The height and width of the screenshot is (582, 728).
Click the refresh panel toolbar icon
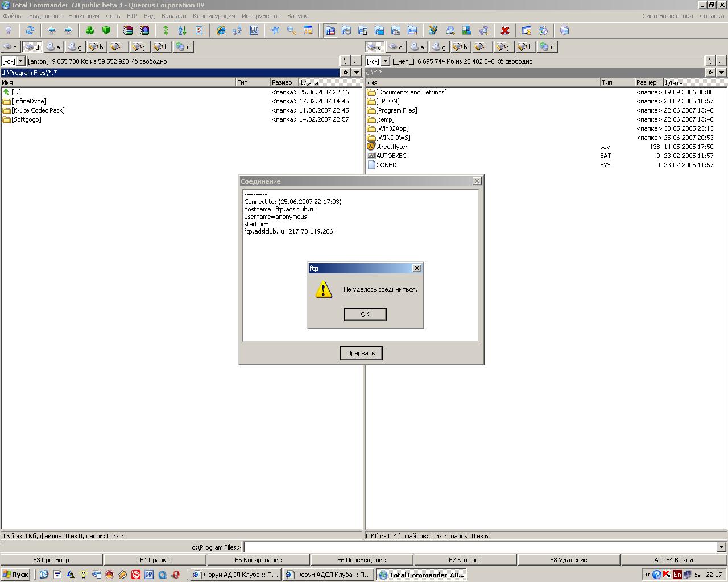(30, 30)
